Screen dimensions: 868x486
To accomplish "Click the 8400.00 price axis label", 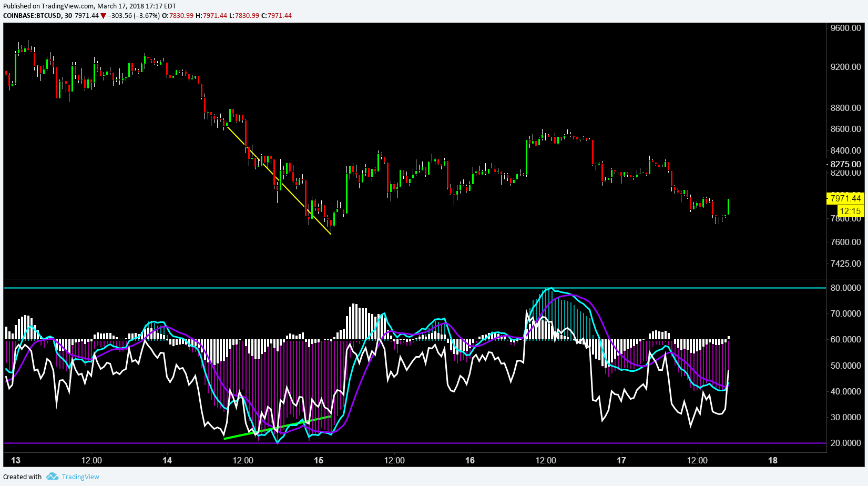I will pyautogui.click(x=845, y=151).
